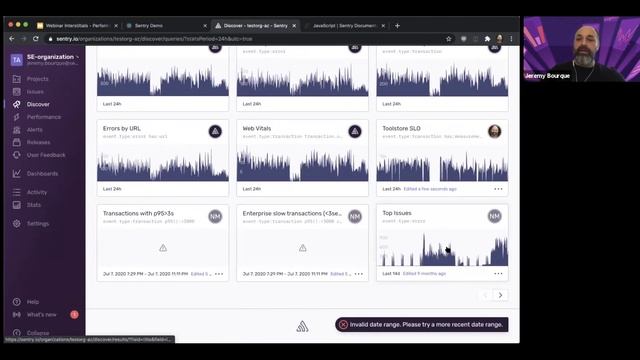Click NM avatar on Top Issues card
The width and height of the screenshot is (640, 360).
(494, 216)
